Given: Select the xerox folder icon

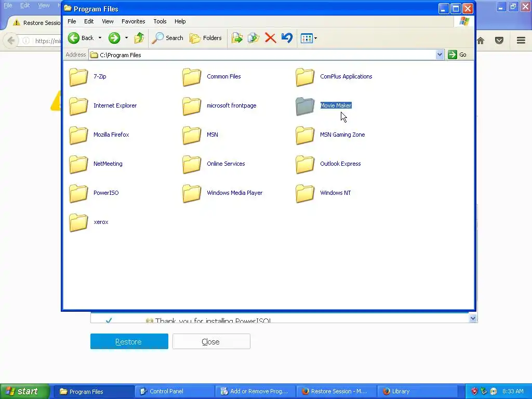Looking at the screenshot, I should click(x=78, y=222).
